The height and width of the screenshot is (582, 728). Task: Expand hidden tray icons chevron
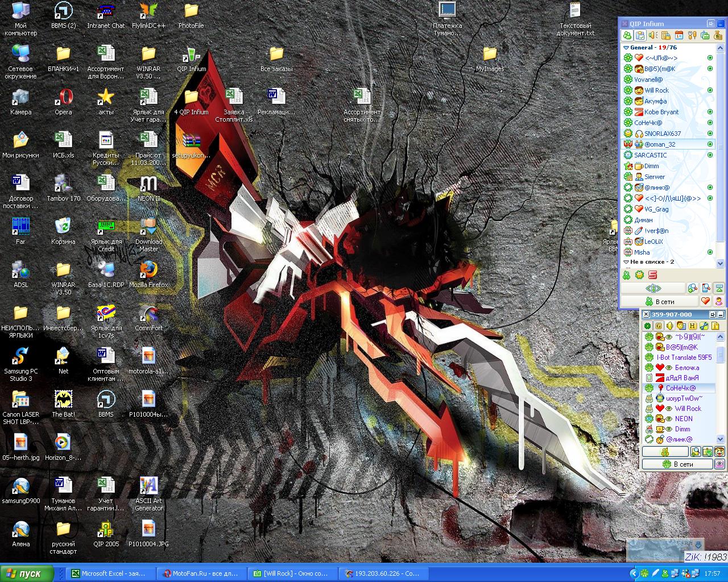click(634, 573)
